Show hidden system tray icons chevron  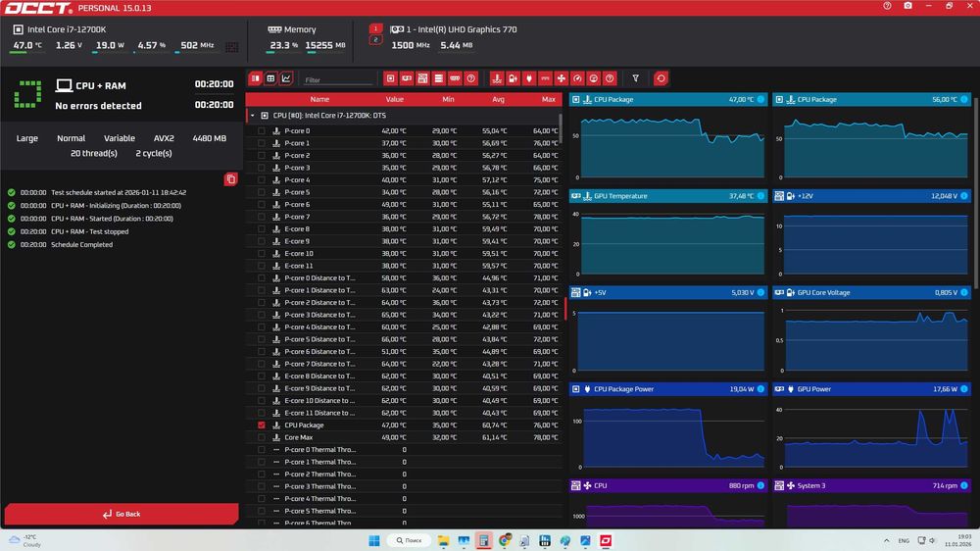(886, 540)
